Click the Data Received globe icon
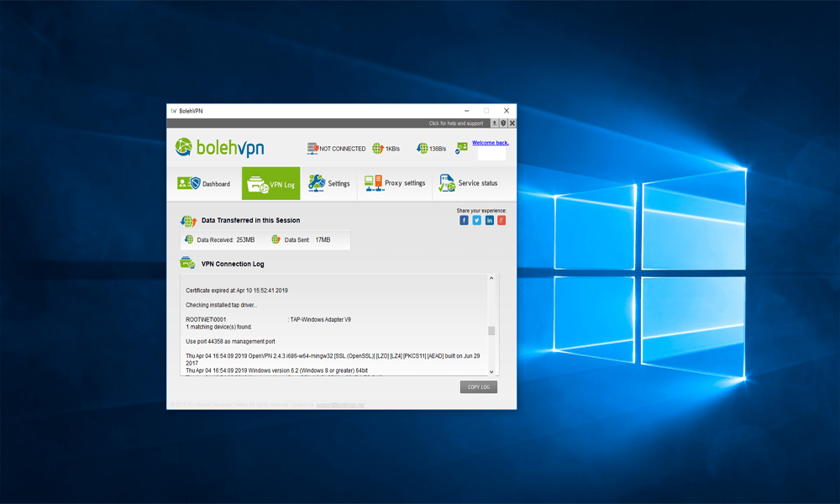 tap(189, 239)
